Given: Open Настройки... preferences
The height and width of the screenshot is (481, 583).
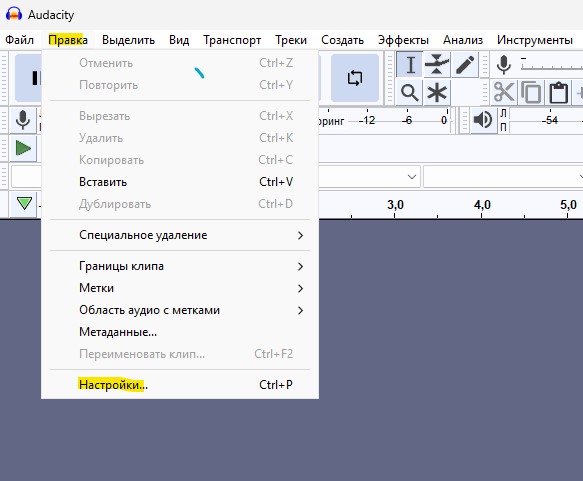Looking at the screenshot, I should coord(180,385).
